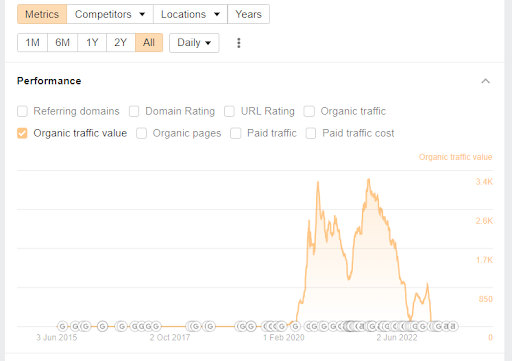Switch to the Metrics tab

click(42, 14)
